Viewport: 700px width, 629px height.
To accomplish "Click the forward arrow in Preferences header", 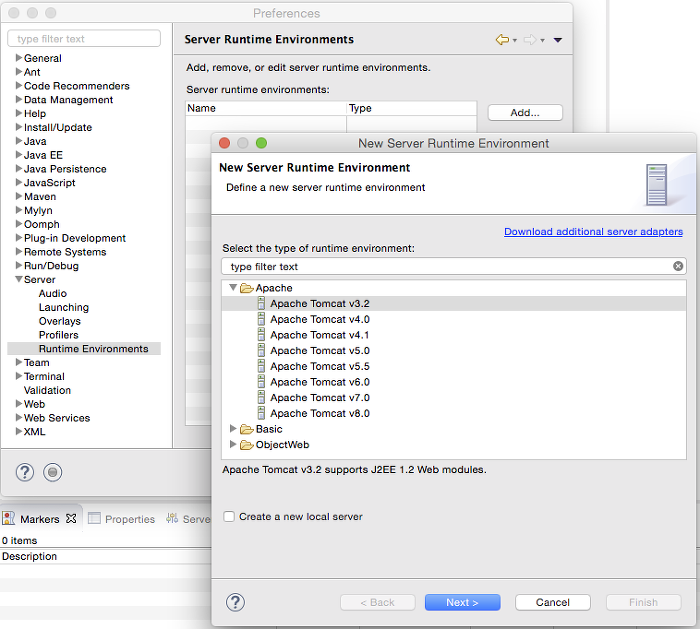I will (x=530, y=40).
